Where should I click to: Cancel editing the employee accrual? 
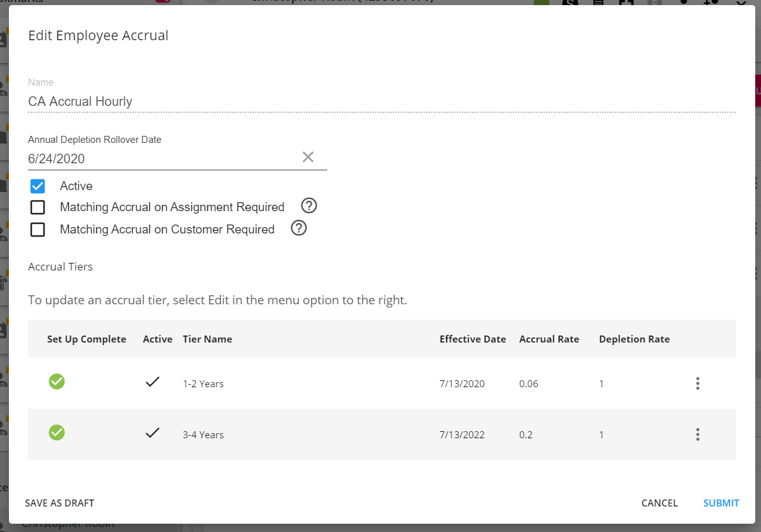pyautogui.click(x=660, y=503)
